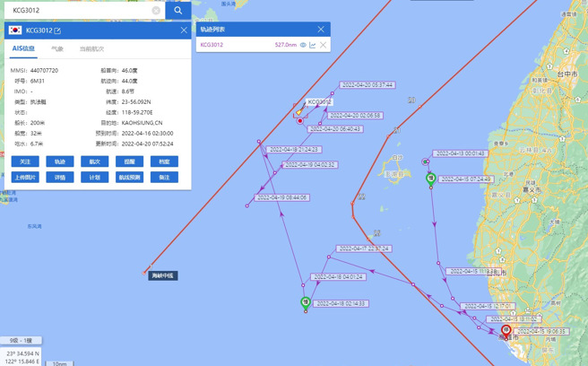The width and height of the screenshot is (588, 366).
Task: Click the KCG3012 ship label on the map
Action: pos(319,101)
